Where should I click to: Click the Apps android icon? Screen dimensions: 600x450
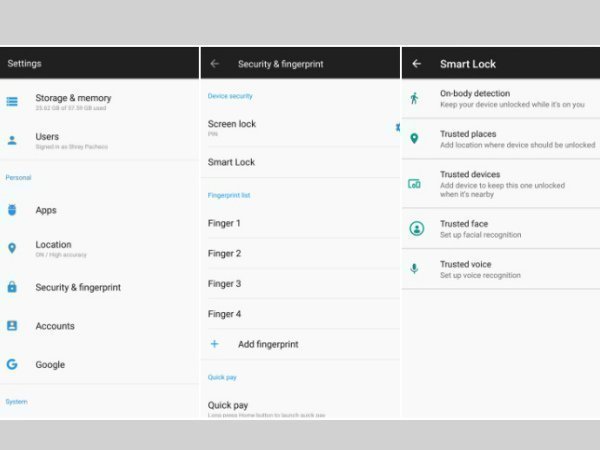(x=12, y=210)
